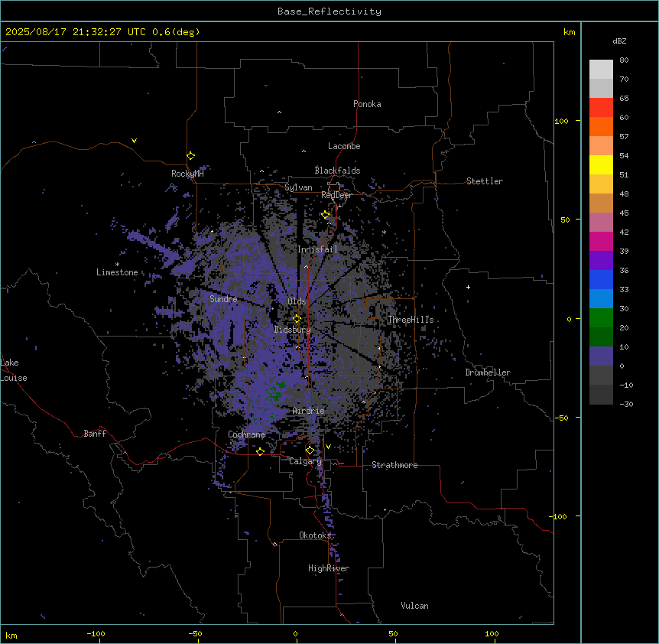Click the red 60-65 dBZ legend swatch

coord(601,108)
